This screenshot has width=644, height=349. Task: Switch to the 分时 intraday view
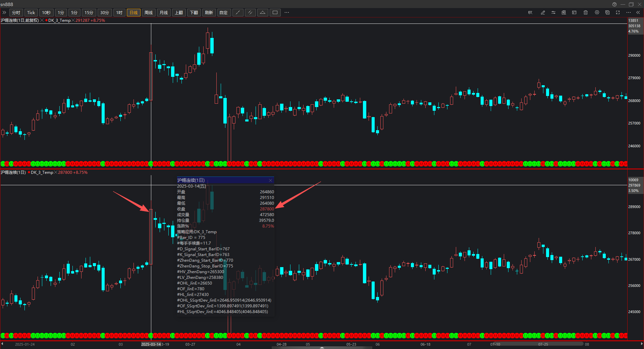pos(16,13)
